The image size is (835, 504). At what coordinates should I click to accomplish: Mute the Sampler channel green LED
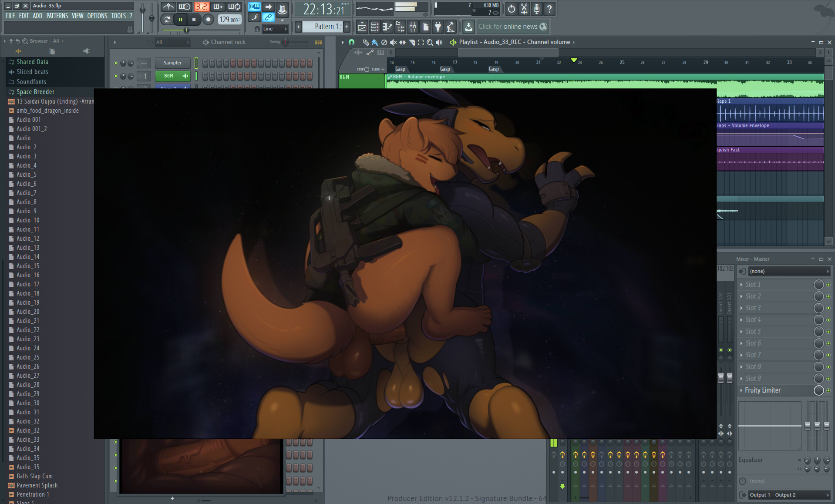[116, 63]
